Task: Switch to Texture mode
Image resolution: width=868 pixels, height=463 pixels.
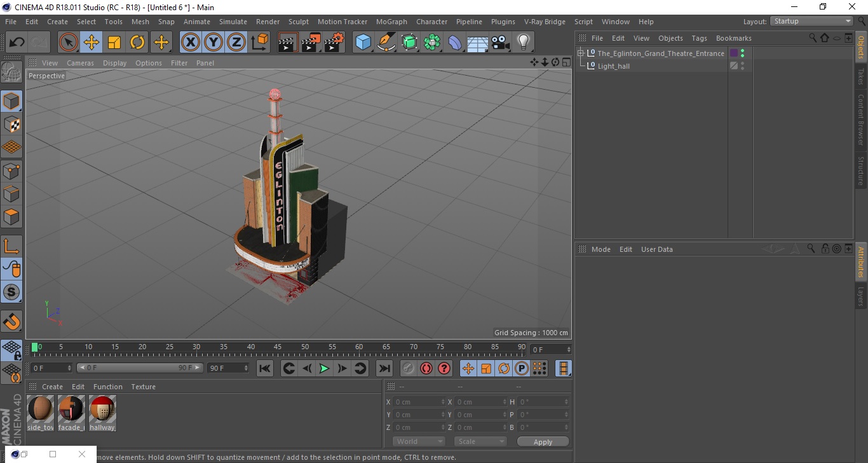Action: tap(11, 125)
